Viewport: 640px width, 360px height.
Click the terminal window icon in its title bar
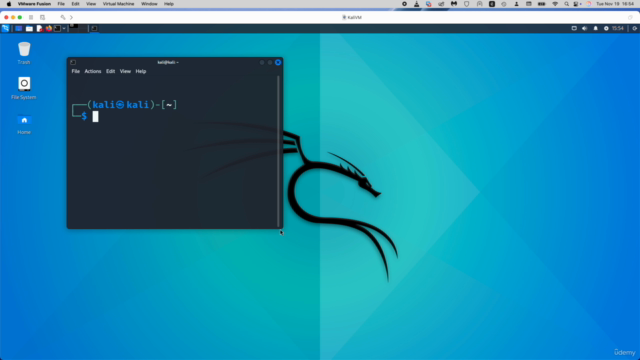73,62
